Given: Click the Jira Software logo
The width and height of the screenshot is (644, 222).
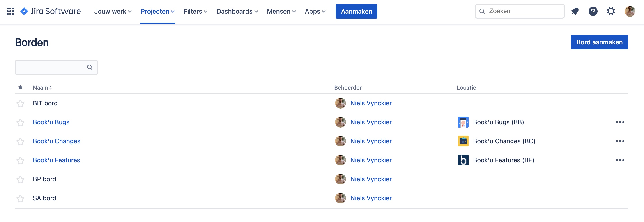Looking at the screenshot, I should [51, 11].
